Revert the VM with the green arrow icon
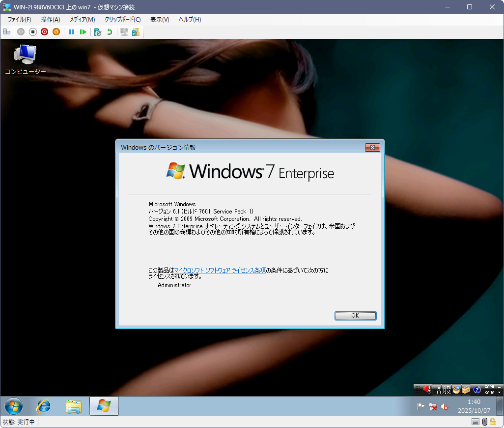 pyautogui.click(x=110, y=32)
